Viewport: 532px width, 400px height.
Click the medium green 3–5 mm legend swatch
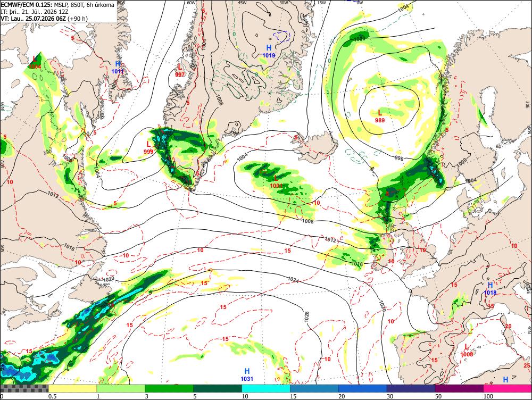(x=169, y=388)
